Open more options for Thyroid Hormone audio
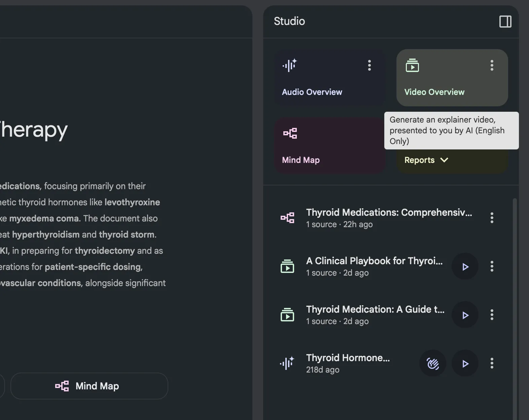The width and height of the screenshot is (529, 420). pos(492,363)
